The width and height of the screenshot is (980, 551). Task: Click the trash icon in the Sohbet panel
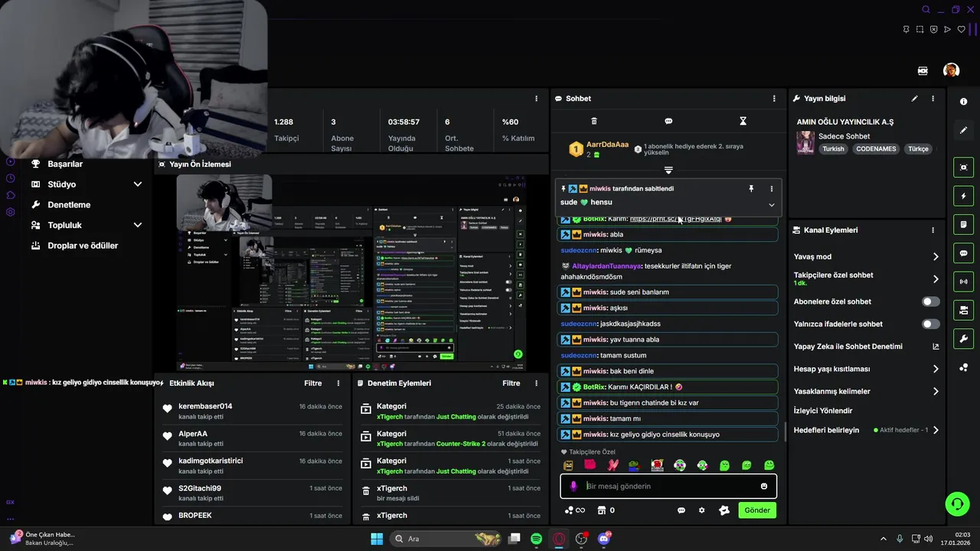click(594, 121)
